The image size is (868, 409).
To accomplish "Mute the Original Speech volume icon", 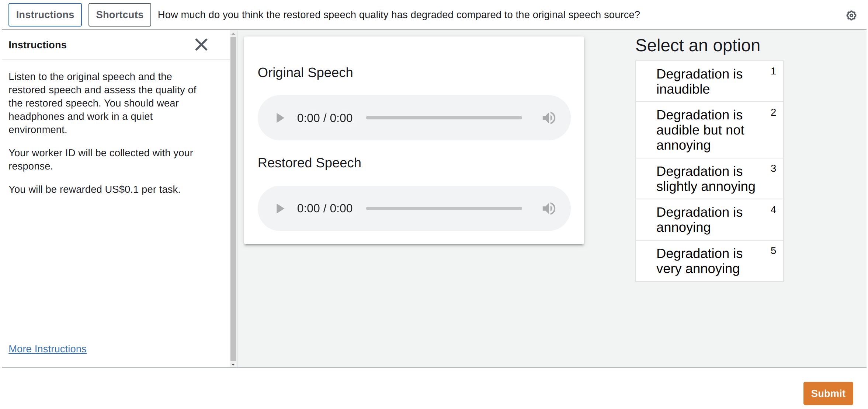I will coord(549,118).
